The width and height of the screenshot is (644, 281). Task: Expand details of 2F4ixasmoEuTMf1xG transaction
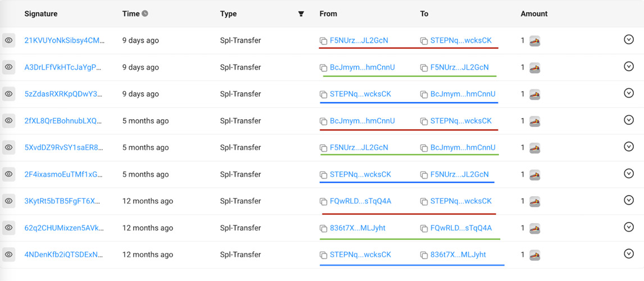(628, 173)
